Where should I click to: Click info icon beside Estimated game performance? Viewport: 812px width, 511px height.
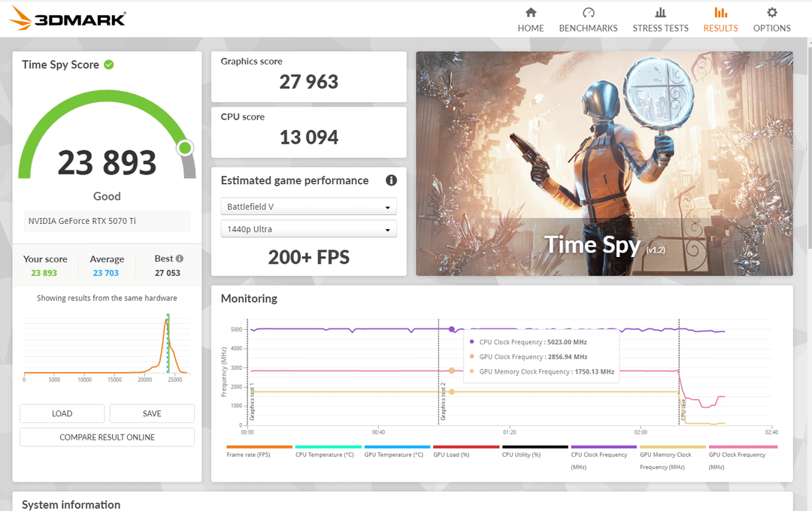coord(391,180)
